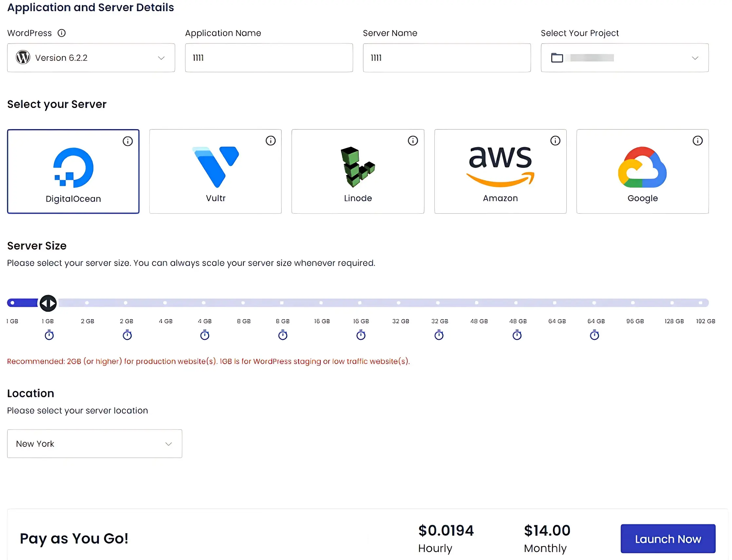The width and height of the screenshot is (732, 560).
Task: Select the 16 GB slider stop with stopwatch
Action: coord(360,303)
